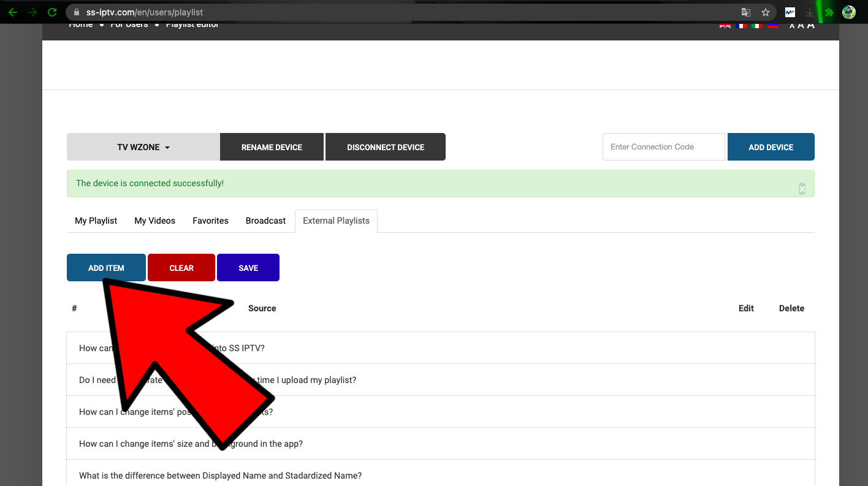Screen dimensions: 868x486
Task: Switch to the My Playlist tab
Action: click(x=96, y=221)
